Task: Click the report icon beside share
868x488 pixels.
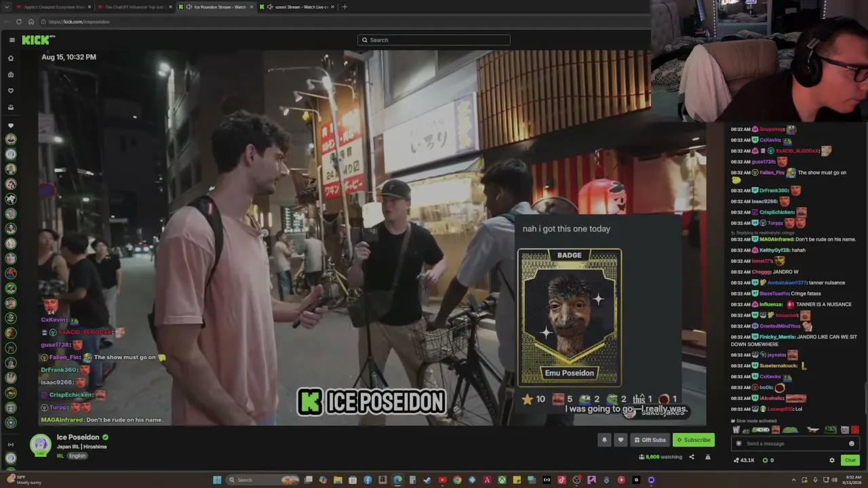Action: (x=707, y=457)
